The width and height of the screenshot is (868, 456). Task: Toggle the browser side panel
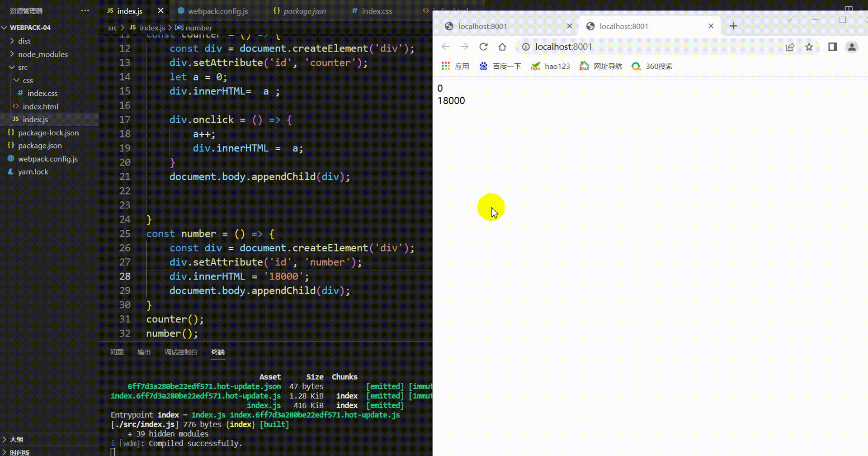(832, 47)
